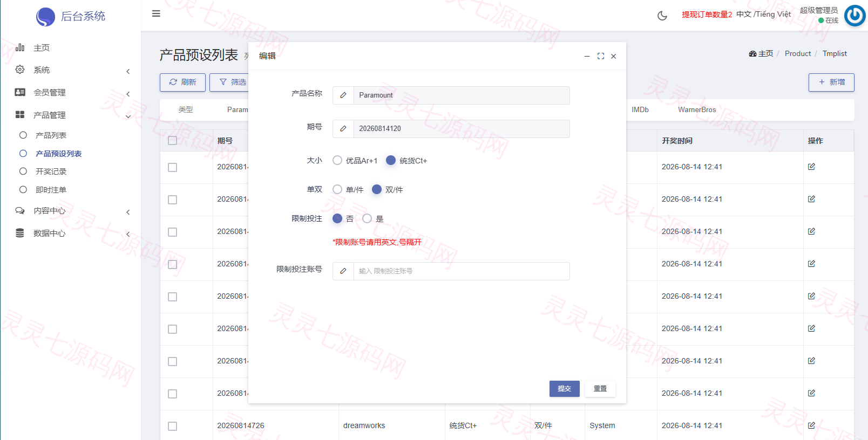
Task: Click the 提交 submit button
Action: click(x=564, y=389)
